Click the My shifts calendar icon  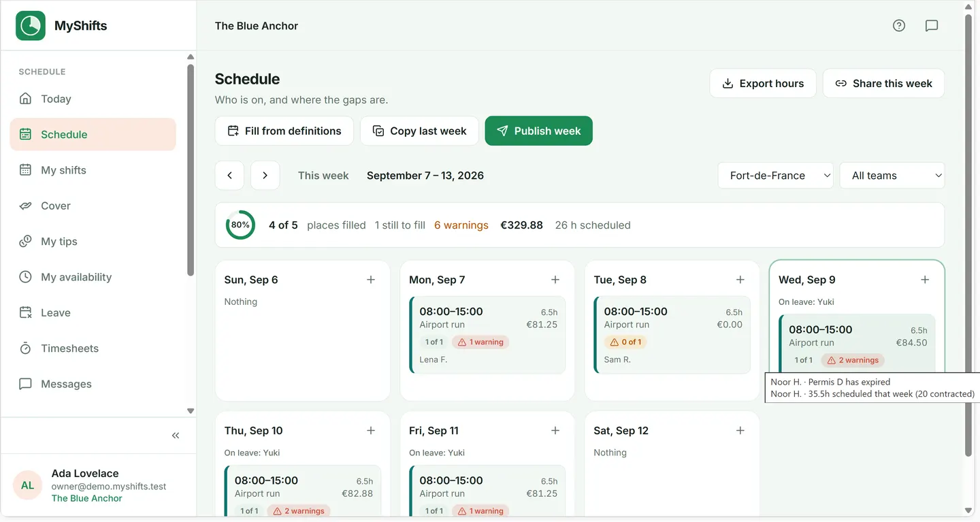click(25, 170)
